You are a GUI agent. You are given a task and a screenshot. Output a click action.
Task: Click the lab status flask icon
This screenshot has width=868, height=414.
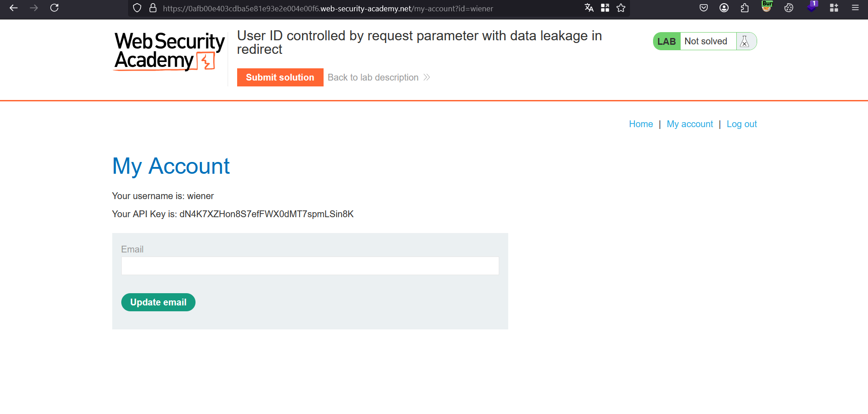pyautogui.click(x=744, y=42)
